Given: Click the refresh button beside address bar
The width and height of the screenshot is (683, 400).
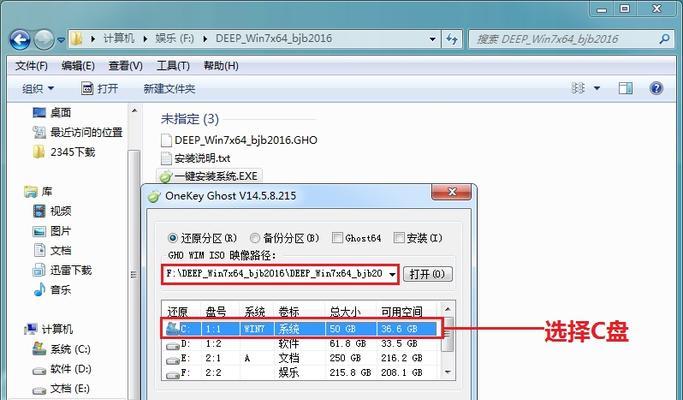Looking at the screenshot, I should (452, 39).
